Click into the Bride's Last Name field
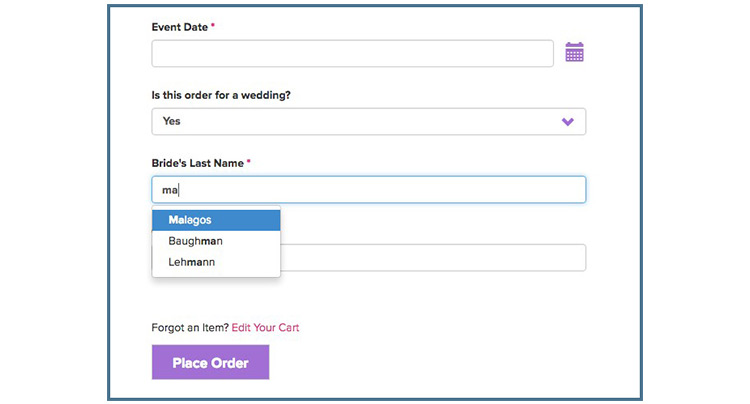750x404 pixels. [369, 189]
